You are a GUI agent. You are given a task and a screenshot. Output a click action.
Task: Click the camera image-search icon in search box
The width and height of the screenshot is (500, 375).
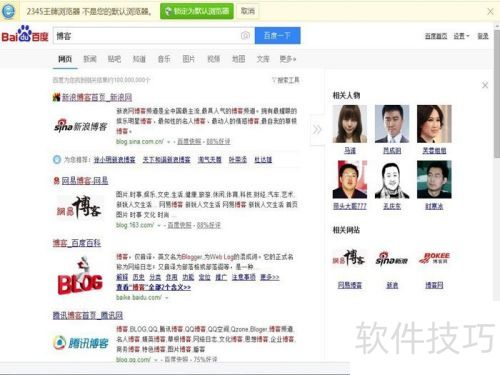[x=245, y=35]
